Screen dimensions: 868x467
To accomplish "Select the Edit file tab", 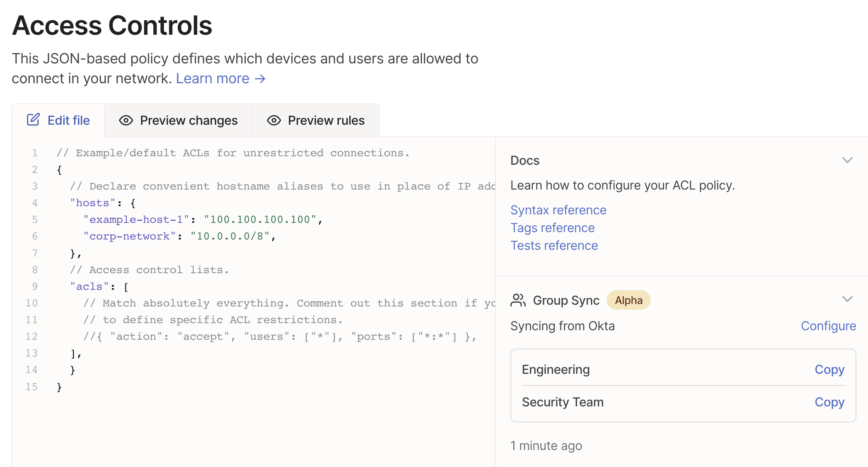I will (x=69, y=120).
